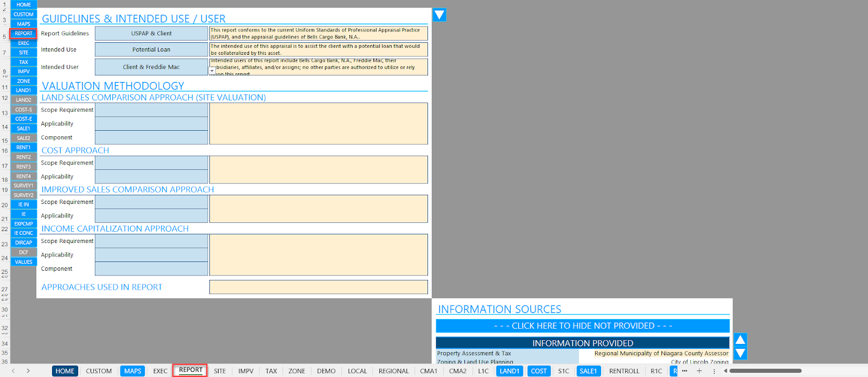Screen dimensions: 868x377
Task: Open the Intended User dropdown arrow
Action: pyautogui.click(x=212, y=71)
